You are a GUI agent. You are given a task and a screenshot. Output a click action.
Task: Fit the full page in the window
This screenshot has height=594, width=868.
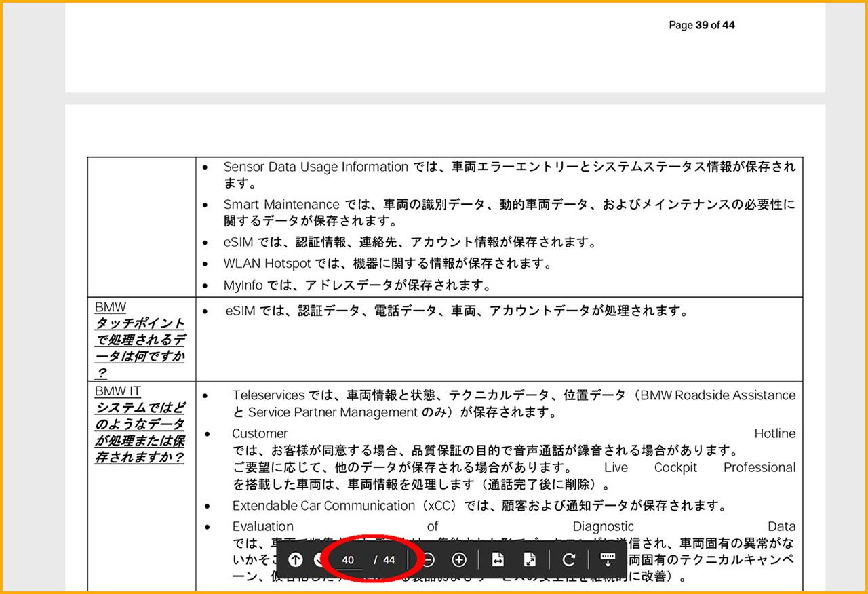pos(530,559)
